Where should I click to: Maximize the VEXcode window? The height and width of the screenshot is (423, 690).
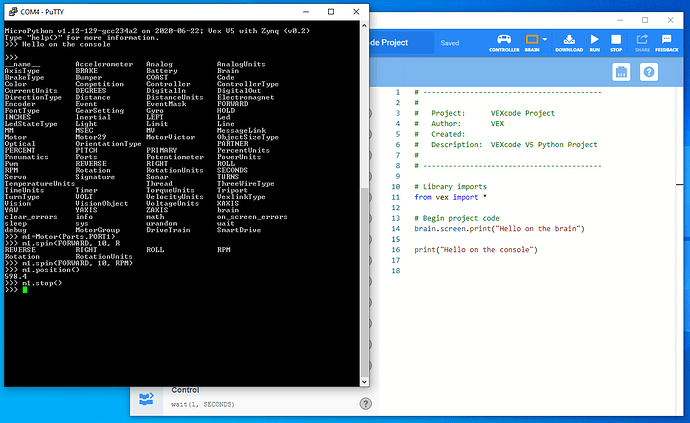[645, 20]
